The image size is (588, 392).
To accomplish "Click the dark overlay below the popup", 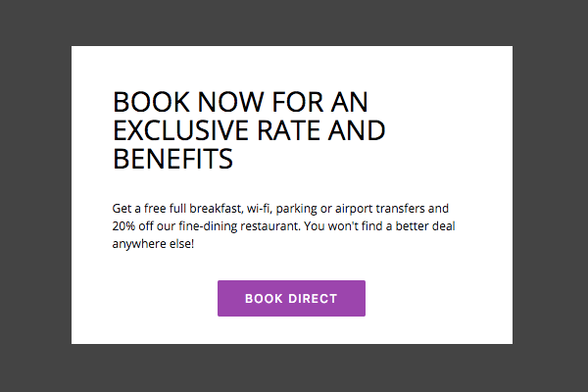I will point(294,368).
